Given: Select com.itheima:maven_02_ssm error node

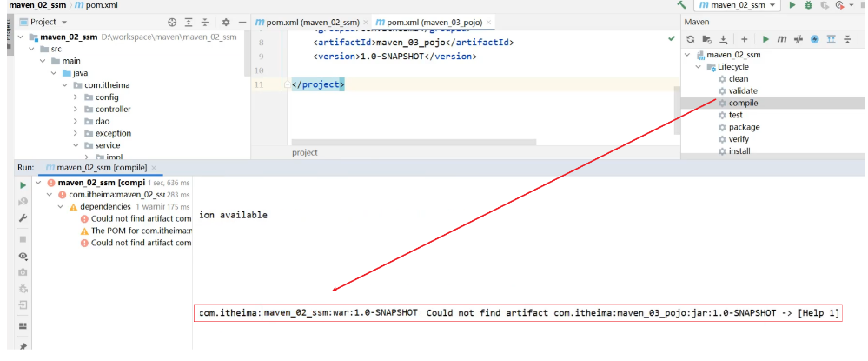Looking at the screenshot, I should click(x=116, y=195).
